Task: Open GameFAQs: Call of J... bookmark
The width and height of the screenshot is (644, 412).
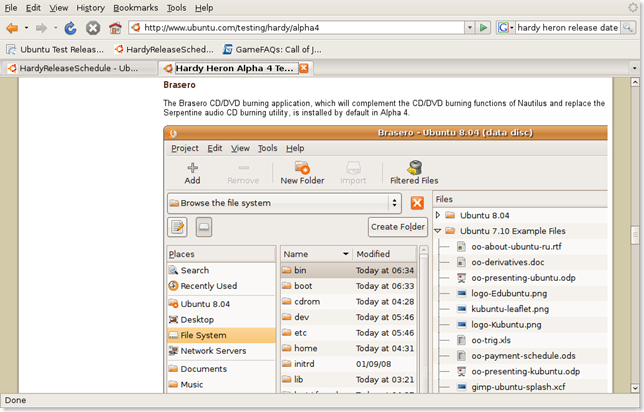Action: [272, 49]
